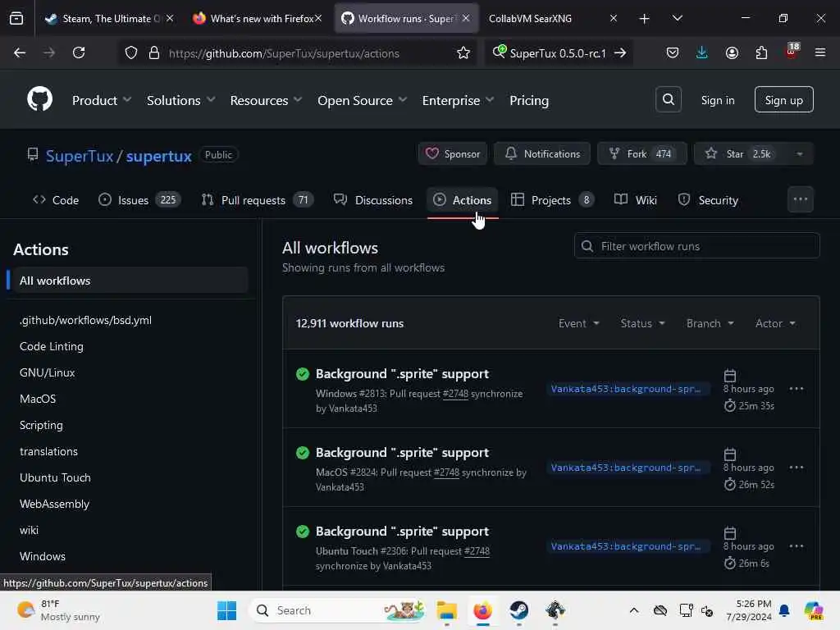Open the repository header overflow three-dot menu

coord(801,199)
